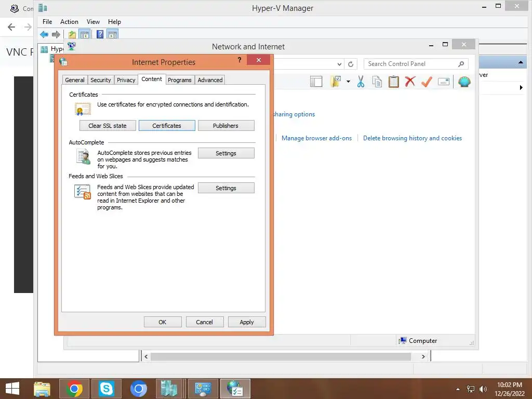Select the Content tab
Viewport: 532px width, 399px height.
(x=152, y=79)
